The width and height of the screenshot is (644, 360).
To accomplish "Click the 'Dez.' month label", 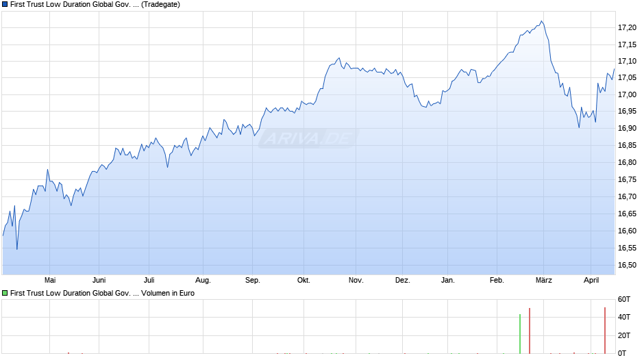I will [x=403, y=280].
